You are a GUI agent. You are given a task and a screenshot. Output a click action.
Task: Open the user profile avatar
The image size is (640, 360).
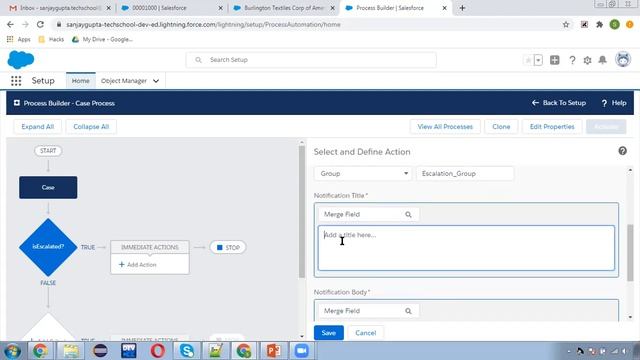click(623, 60)
